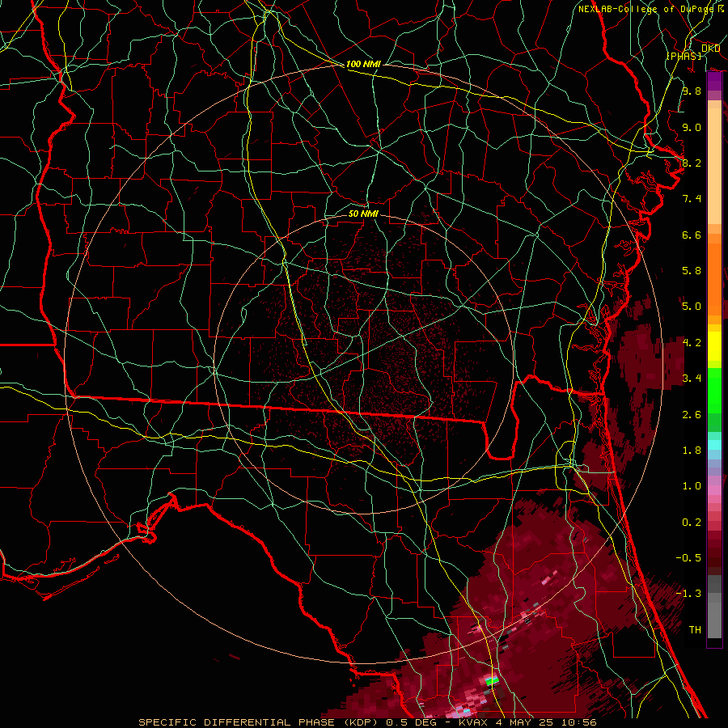Viewport: 728px width, 728px height.
Task: Click the bright green segment of the color bar
Action: pyautogui.click(x=714, y=391)
